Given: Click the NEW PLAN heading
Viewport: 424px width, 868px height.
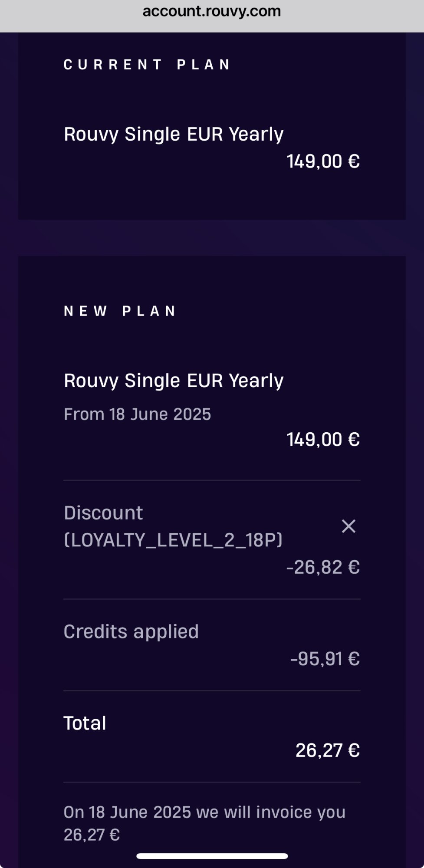Looking at the screenshot, I should (120, 311).
